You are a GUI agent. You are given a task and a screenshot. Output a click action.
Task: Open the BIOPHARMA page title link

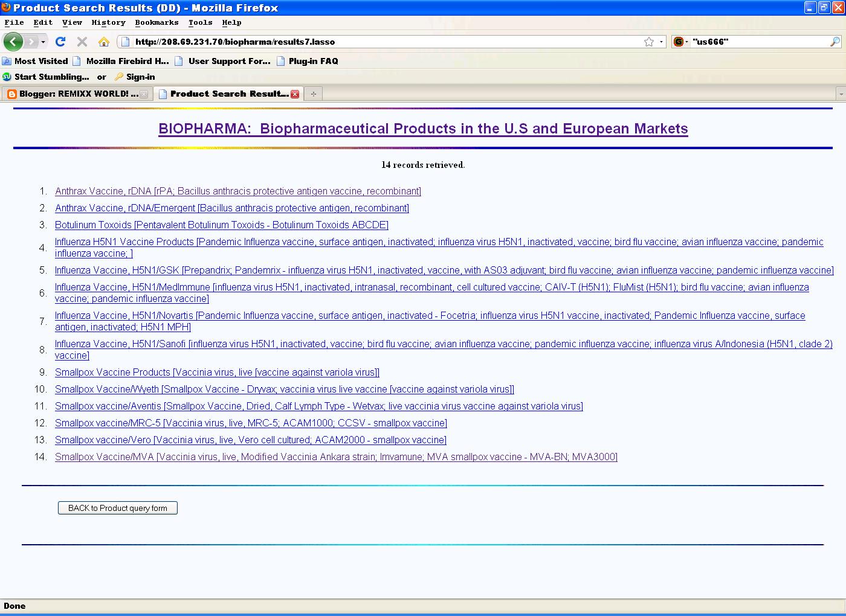tap(423, 129)
